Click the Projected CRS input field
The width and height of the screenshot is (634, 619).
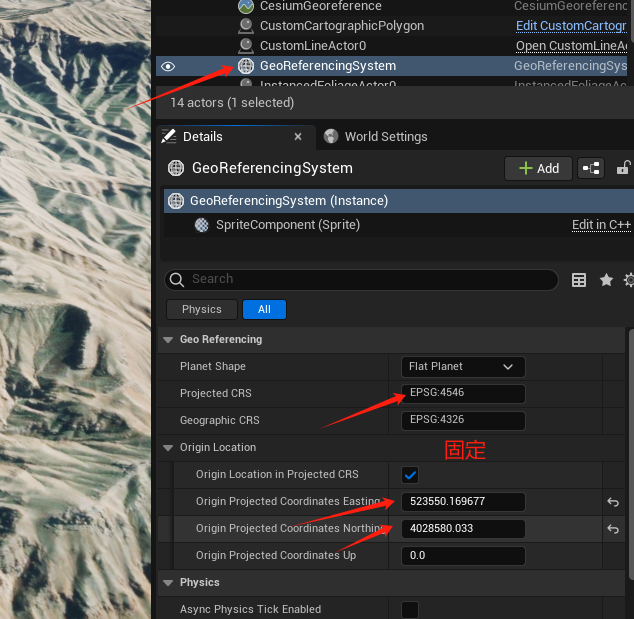coord(463,393)
